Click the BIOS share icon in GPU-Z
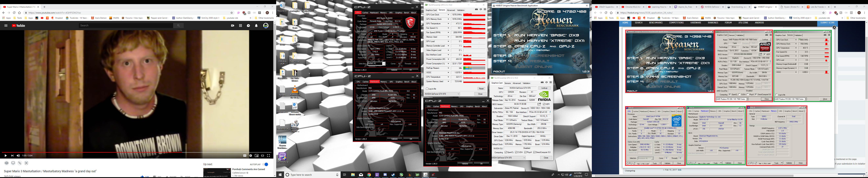868x178 pixels. click(x=539, y=104)
